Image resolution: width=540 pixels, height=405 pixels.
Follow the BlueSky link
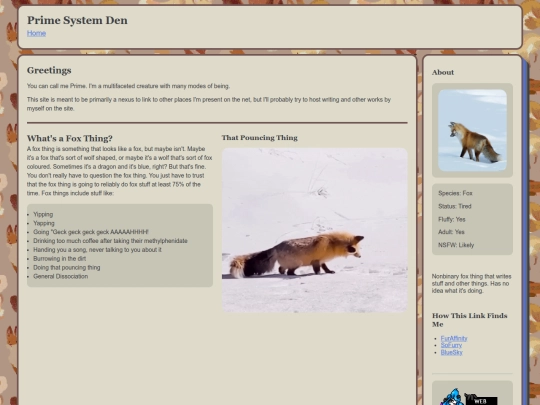pyautogui.click(x=451, y=352)
